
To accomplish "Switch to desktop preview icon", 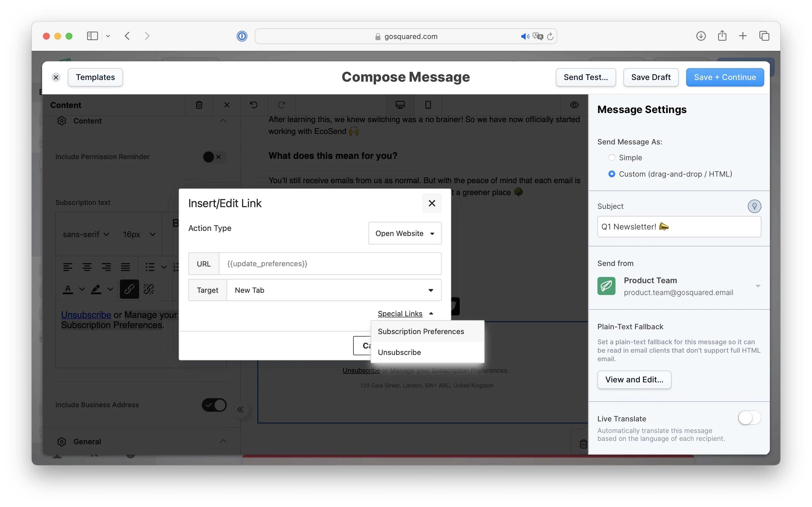I will [x=400, y=105].
